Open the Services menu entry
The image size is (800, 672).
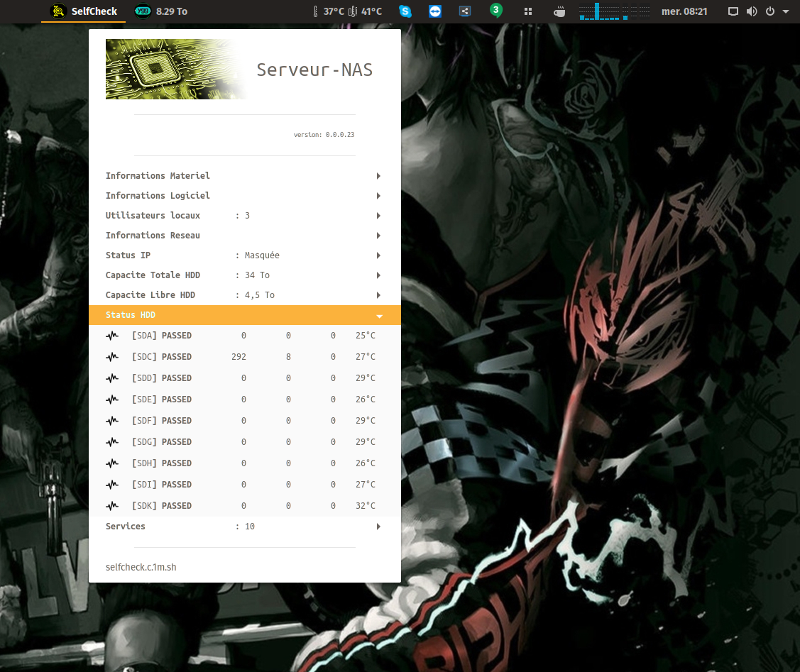[x=245, y=527]
